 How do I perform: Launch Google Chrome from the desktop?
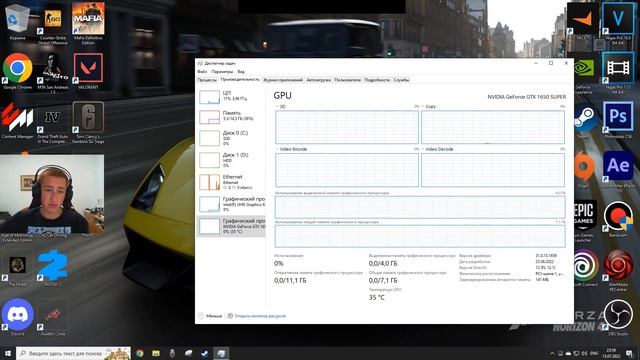click(17, 70)
